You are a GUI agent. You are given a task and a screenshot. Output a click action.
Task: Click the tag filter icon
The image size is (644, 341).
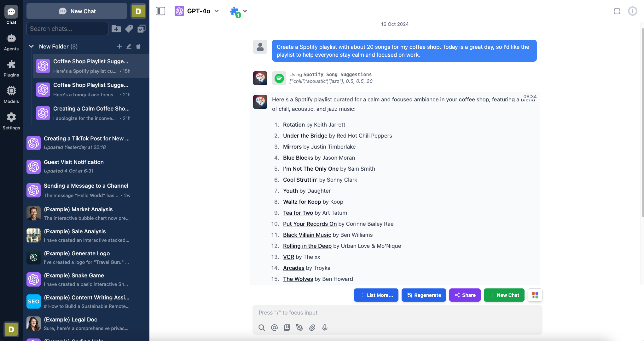tap(129, 29)
